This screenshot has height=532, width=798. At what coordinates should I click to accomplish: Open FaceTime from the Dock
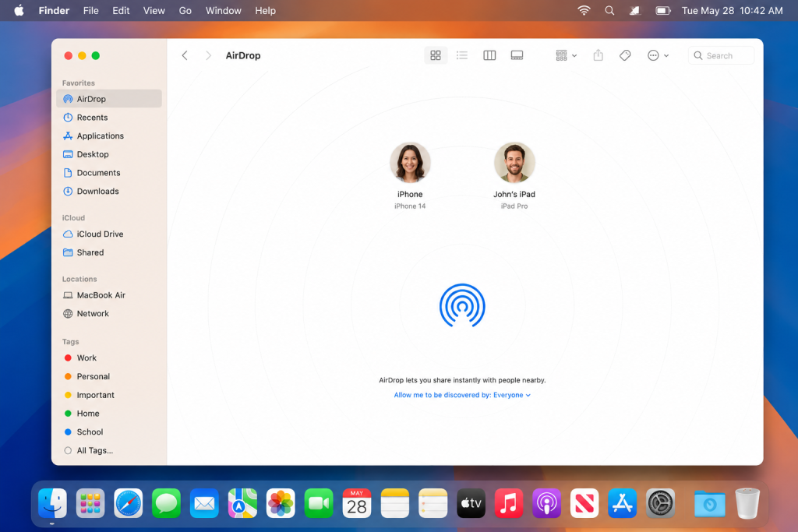[x=319, y=503]
